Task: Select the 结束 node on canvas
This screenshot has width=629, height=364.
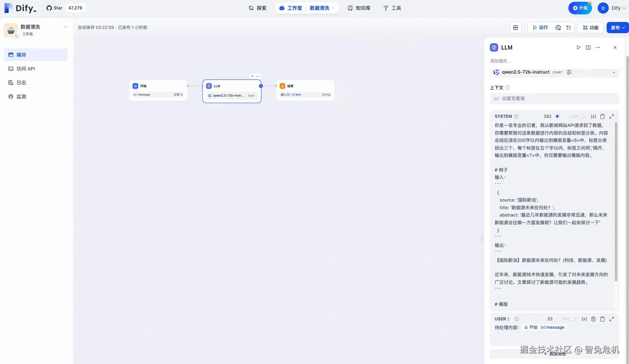Action: point(305,90)
